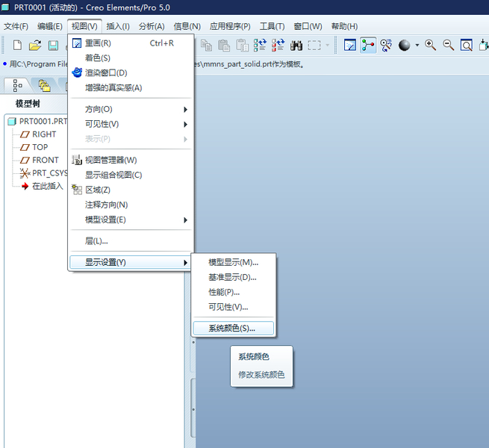Select TOP datum plane in tree
Viewport: 489px width, 448px height.
(34, 147)
